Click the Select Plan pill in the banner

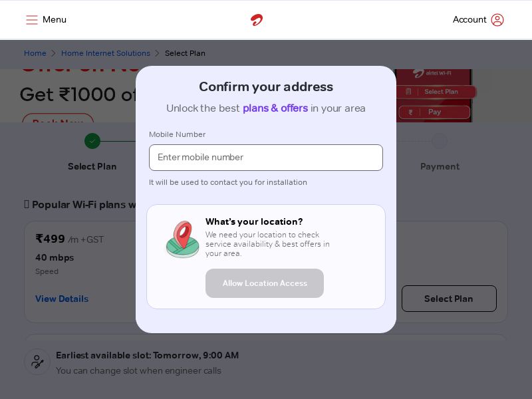coord(436,92)
